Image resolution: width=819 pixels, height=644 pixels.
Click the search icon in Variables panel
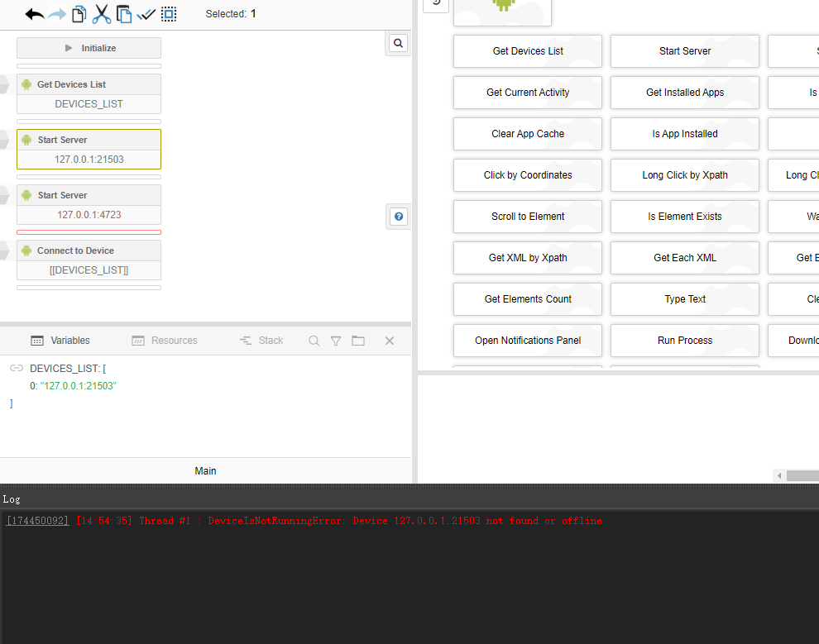click(x=314, y=341)
